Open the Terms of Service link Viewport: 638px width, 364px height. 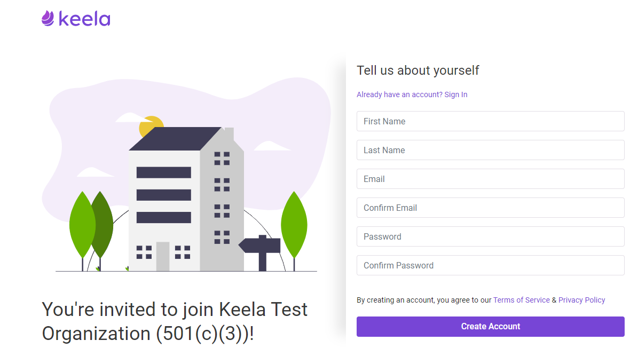click(x=521, y=300)
